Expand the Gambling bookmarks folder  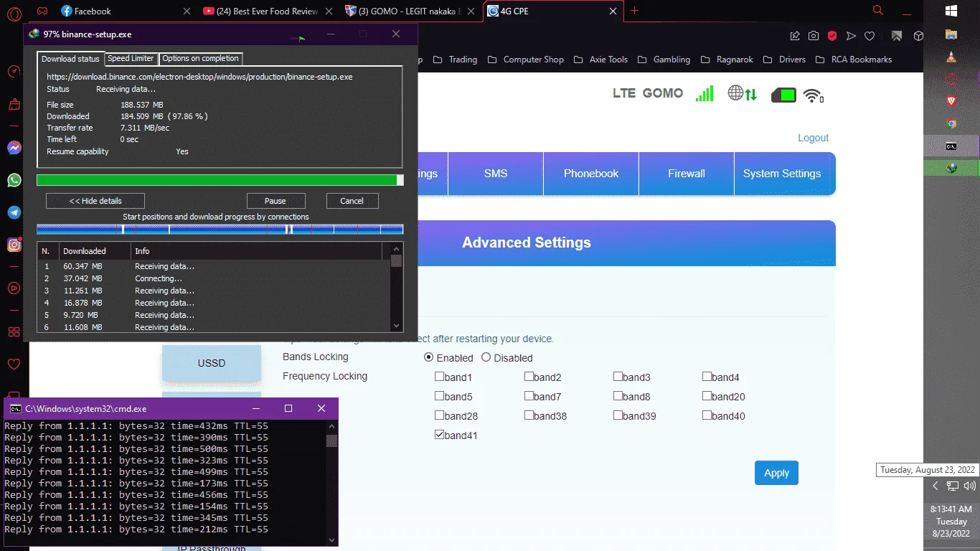pyautogui.click(x=664, y=60)
